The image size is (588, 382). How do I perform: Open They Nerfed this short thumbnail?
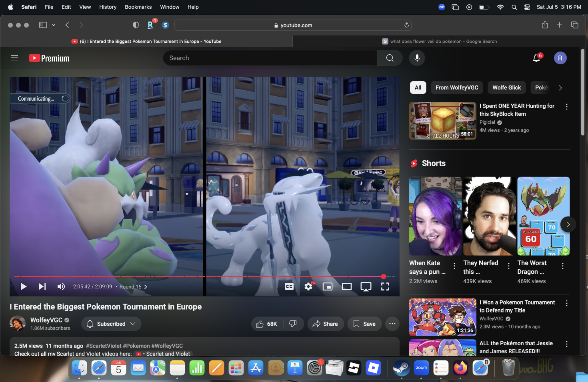(490, 216)
